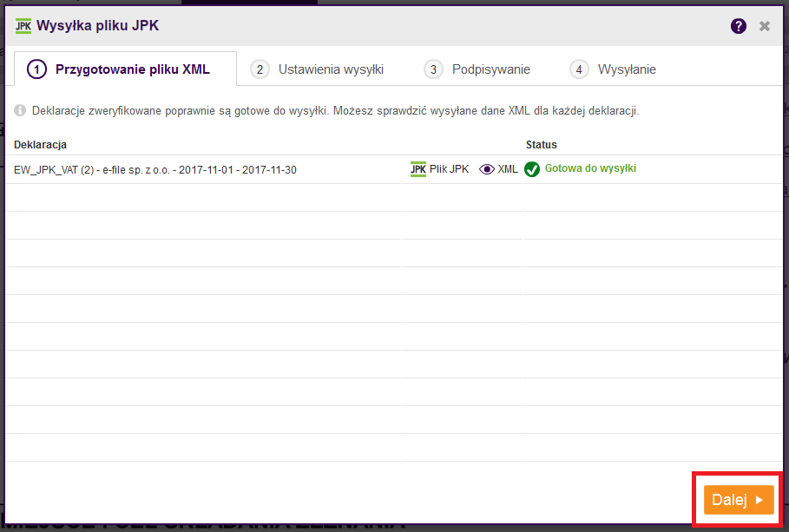Click the Wysyłka pliku JPK title text
The width and height of the screenshot is (789, 532).
point(97,26)
